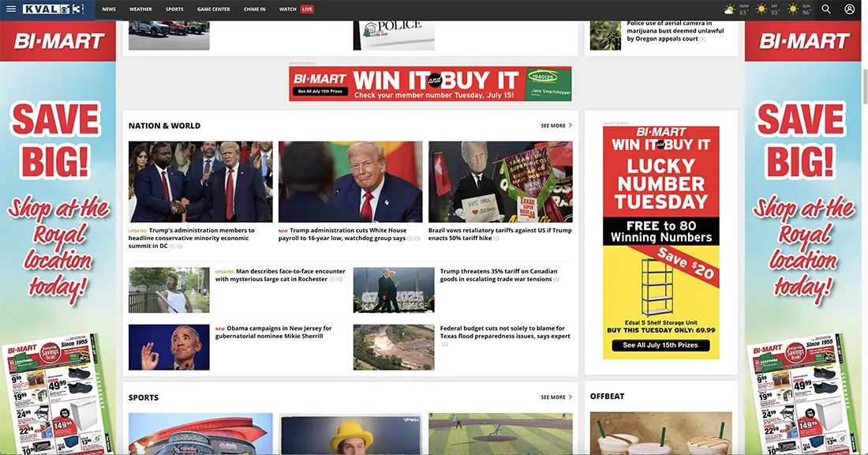The image size is (868, 455).
Task: Read Trump 35% Canadian tariff headline
Action: tap(499, 275)
